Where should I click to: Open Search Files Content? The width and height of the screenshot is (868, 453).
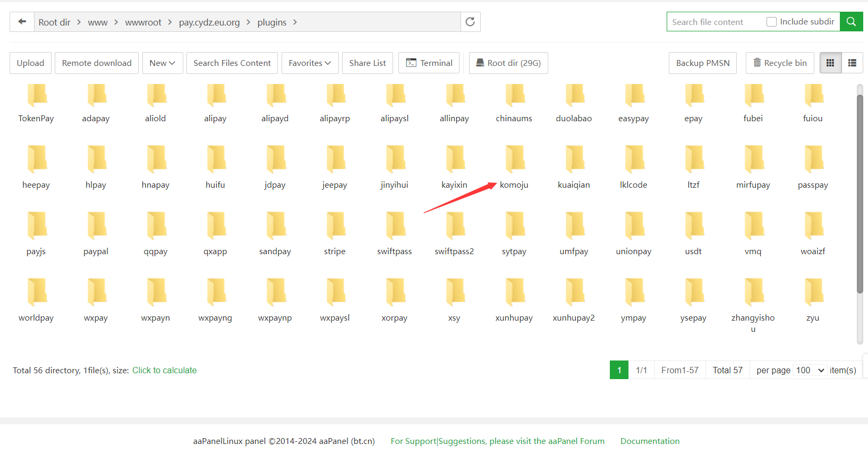click(x=232, y=63)
